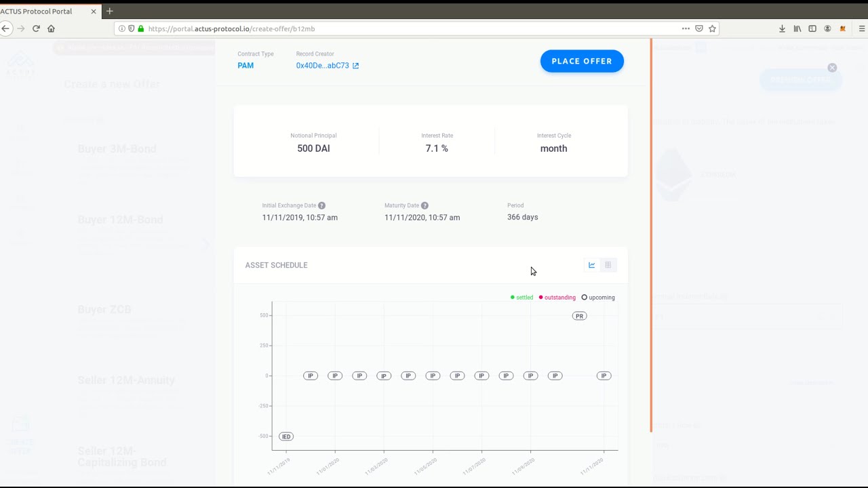Open page actions three-dot menu in address bar
The width and height of the screenshot is (868, 488).
686,28
